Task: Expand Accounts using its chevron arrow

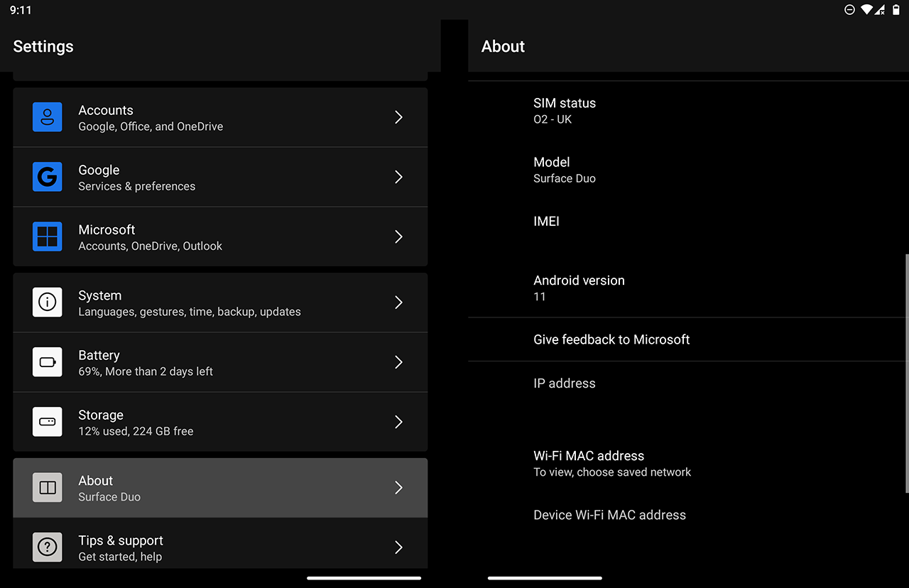Action: pyautogui.click(x=398, y=117)
